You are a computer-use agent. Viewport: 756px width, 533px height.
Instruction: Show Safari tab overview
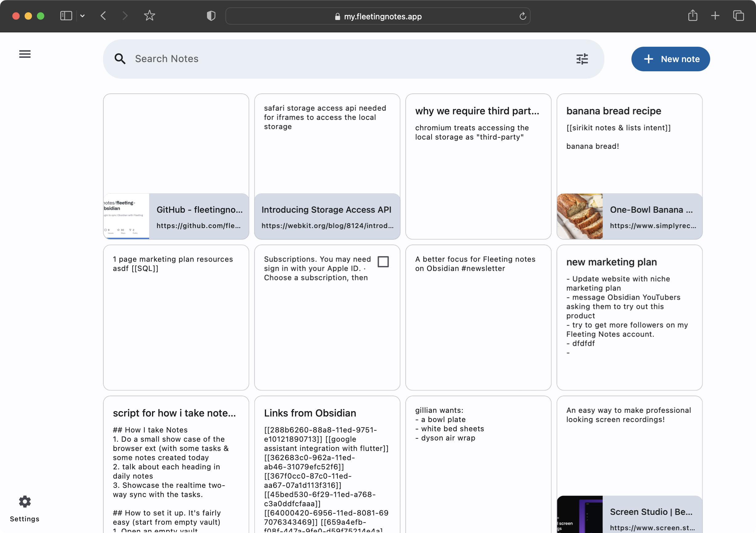point(738,15)
